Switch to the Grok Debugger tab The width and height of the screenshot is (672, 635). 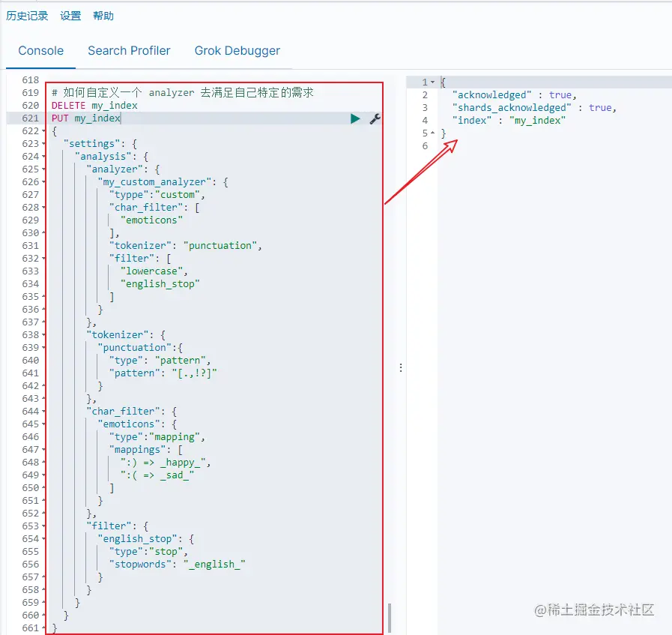237,50
